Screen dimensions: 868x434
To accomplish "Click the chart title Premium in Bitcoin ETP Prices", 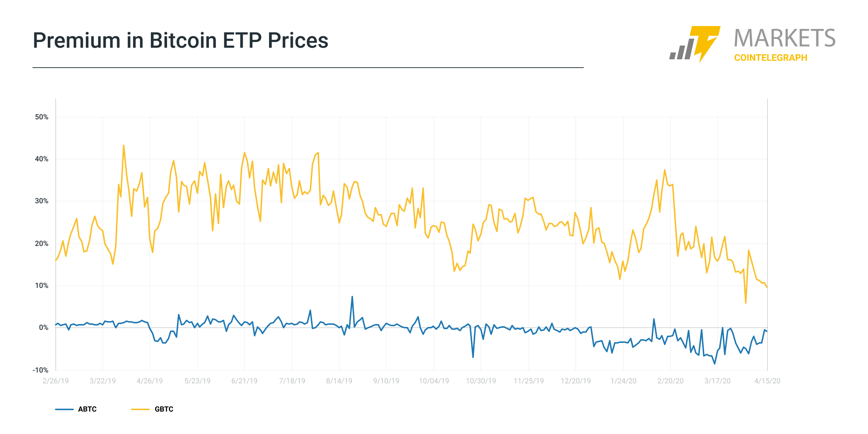I will click(180, 40).
